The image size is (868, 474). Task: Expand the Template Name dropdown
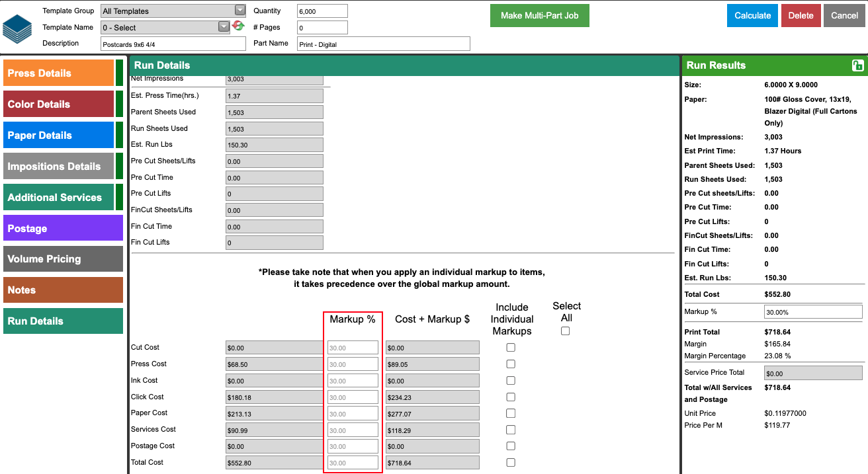coord(165,27)
